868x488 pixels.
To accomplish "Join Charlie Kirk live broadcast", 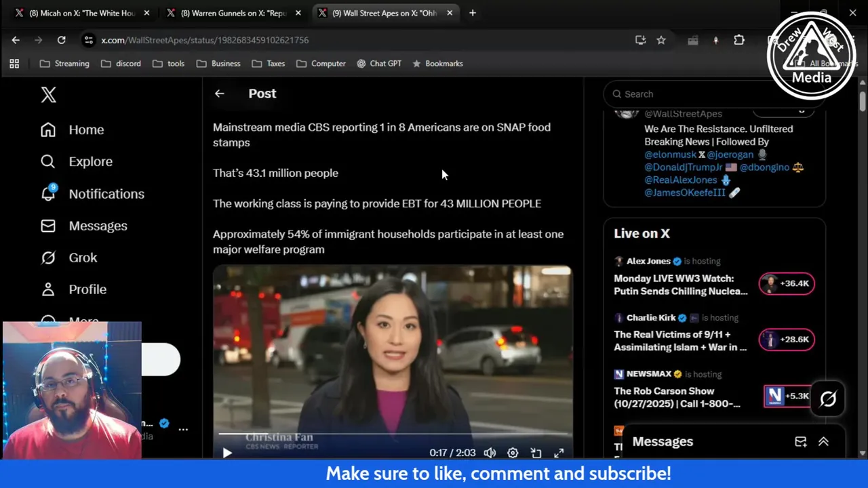I will pos(680,341).
